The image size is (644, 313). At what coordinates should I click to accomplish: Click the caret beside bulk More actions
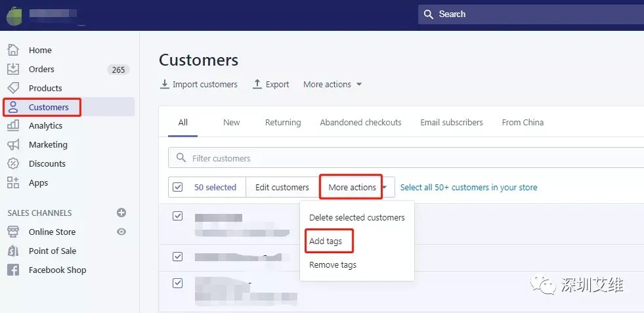click(x=385, y=187)
